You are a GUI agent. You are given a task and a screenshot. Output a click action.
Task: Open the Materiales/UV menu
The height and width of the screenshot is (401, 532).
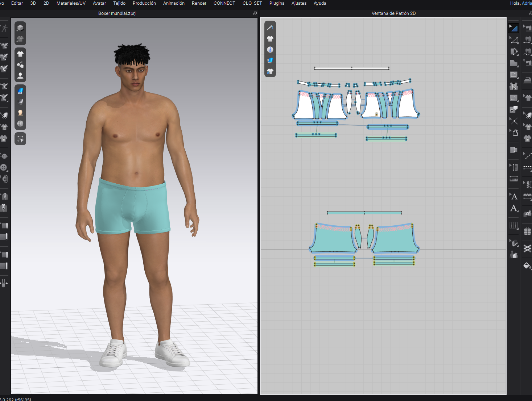click(71, 3)
